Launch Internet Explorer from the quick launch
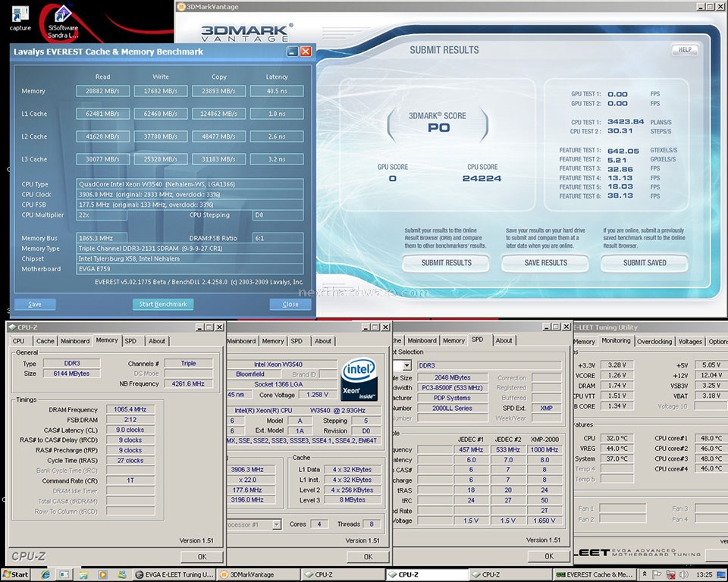The width and height of the screenshot is (728, 582). (45, 574)
